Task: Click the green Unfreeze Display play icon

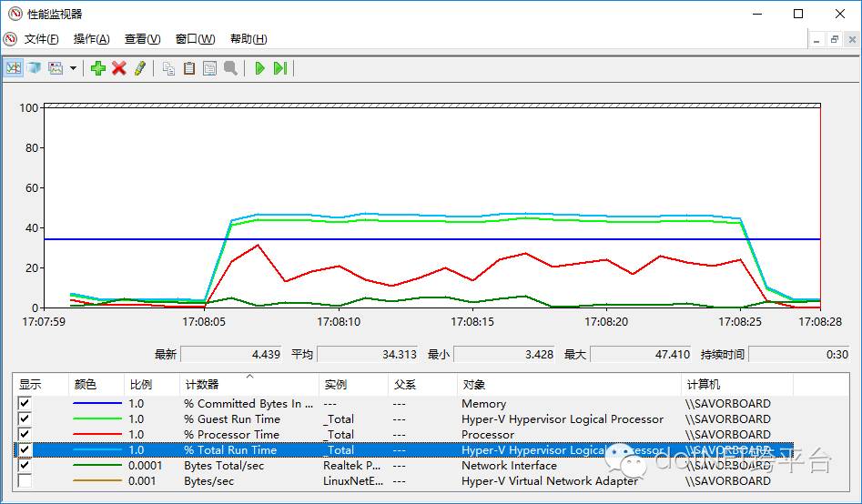Action: [x=260, y=68]
